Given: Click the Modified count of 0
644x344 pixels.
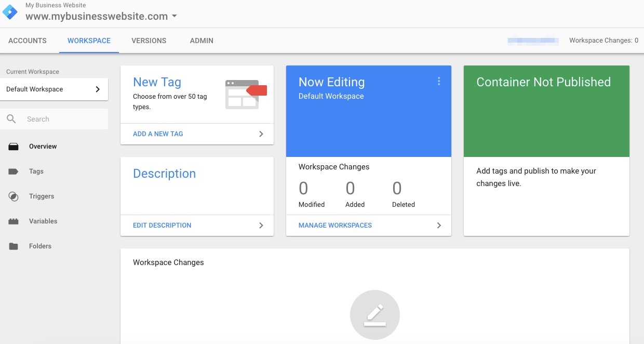Looking at the screenshot, I should tap(303, 188).
